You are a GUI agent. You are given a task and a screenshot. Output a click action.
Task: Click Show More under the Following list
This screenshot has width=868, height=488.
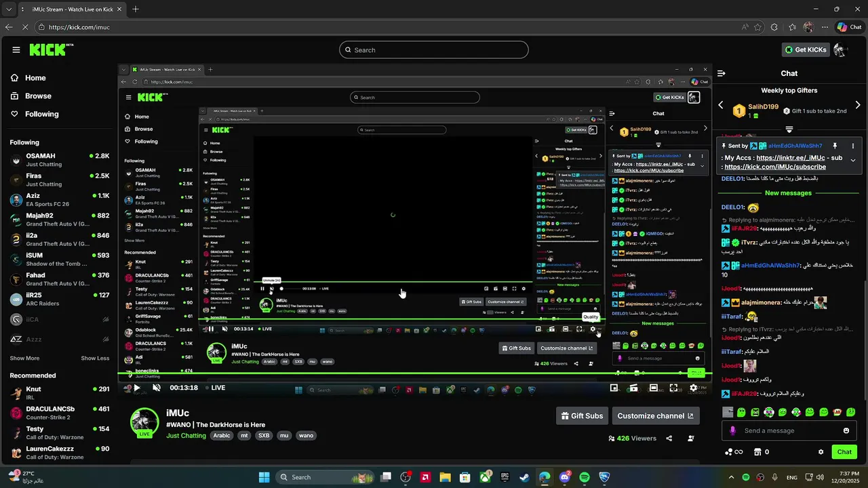[24, 358]
